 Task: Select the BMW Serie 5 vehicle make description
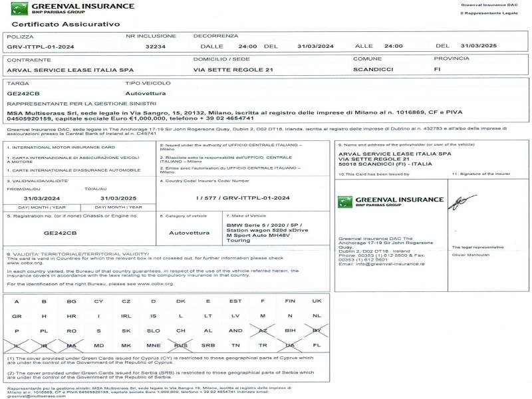pos(267,233)
